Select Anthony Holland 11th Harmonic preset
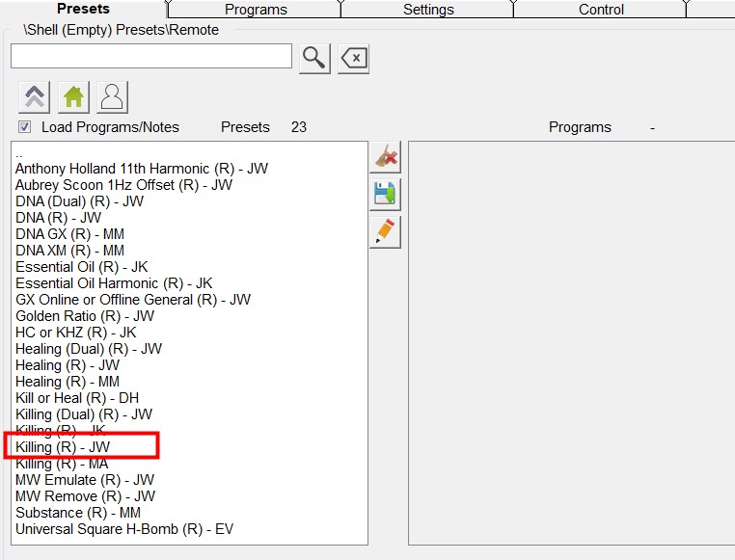Viewport: 735px width, 560px height. 141,169
